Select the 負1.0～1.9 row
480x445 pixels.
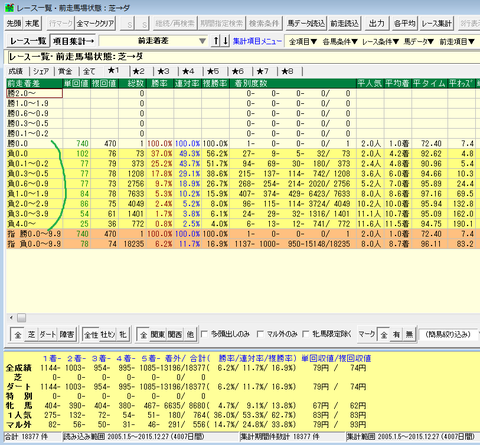pos(243,194)
